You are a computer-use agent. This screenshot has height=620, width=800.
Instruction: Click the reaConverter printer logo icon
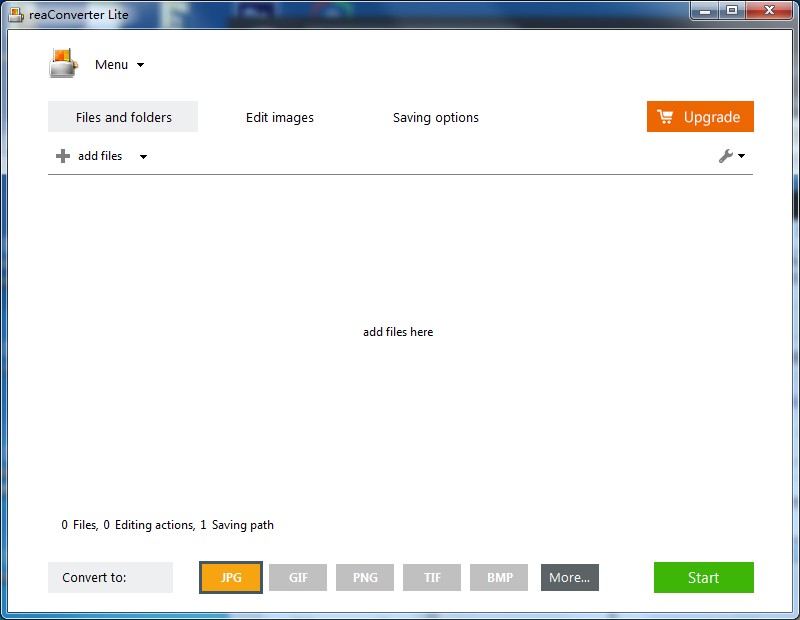coord(63,63)
